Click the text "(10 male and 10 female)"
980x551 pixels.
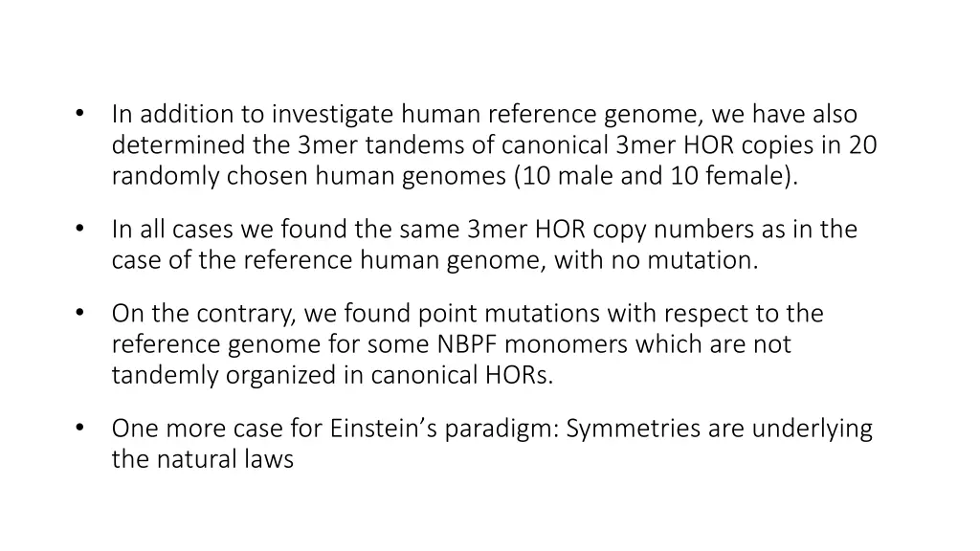tap(655, 176)
